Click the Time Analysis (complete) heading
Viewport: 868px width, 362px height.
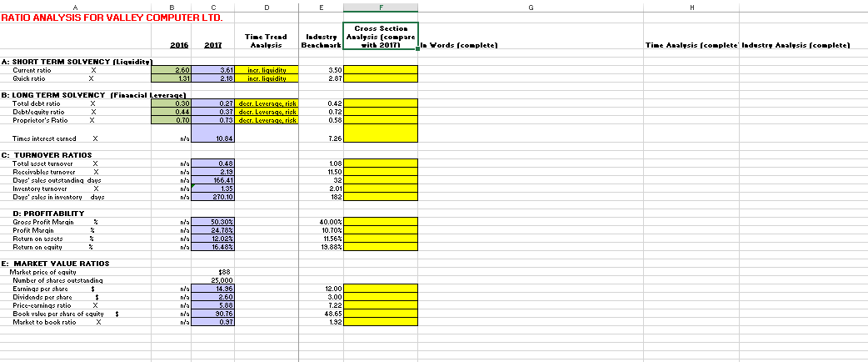(x=691, y=45)
